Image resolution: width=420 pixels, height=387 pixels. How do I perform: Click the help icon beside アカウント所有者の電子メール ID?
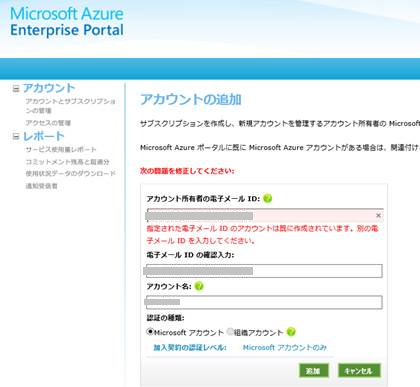[x=267, y=198]
